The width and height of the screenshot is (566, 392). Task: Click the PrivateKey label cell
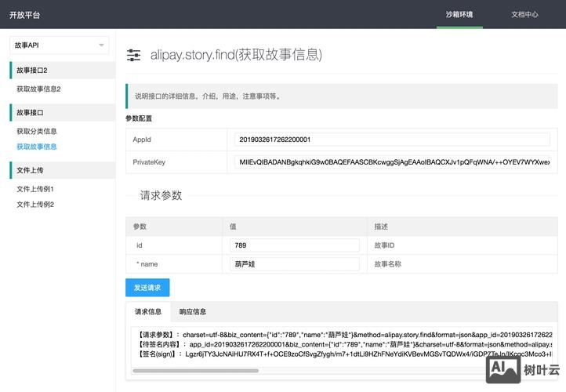[x=176, y=162]
